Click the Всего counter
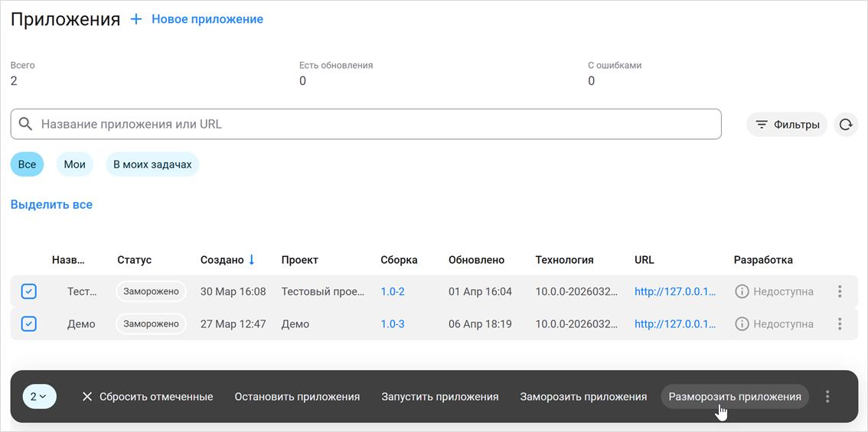The width and height of the screenshot is (868, 432). (23, 73)
